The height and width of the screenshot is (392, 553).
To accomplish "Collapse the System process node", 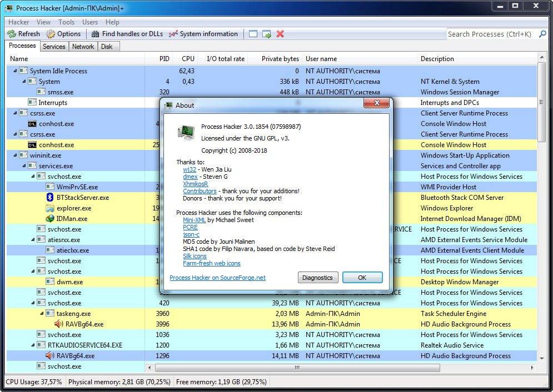I will coord(24,82).
